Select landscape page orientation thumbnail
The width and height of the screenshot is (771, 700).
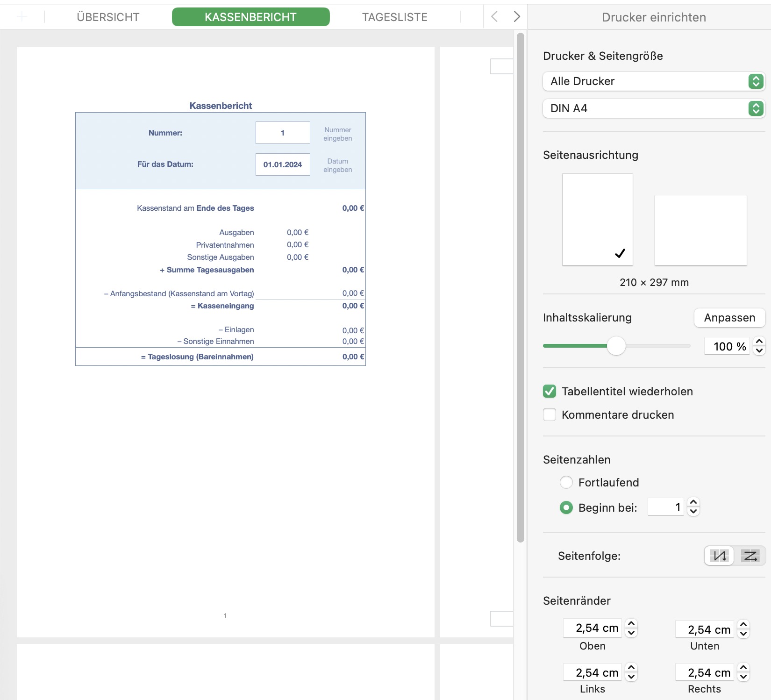click(700, 230)
